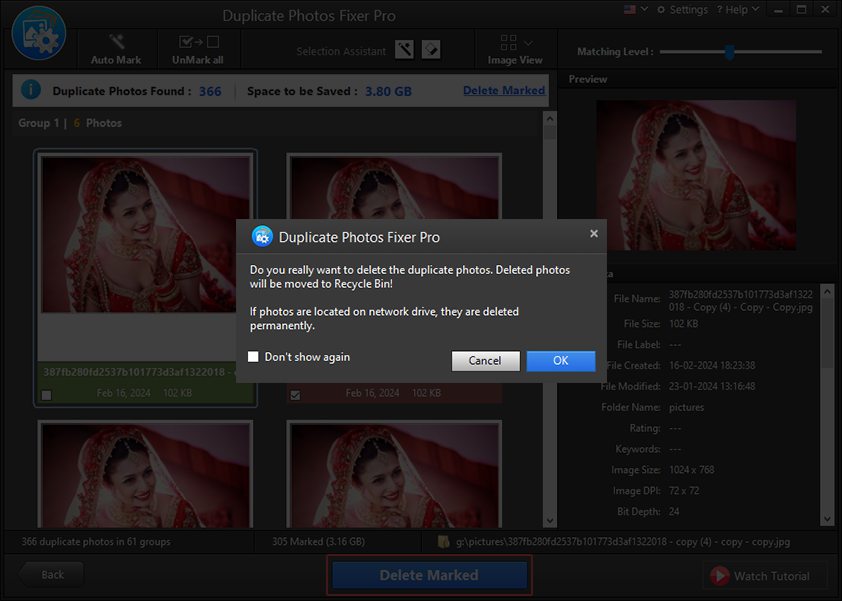Click the Image View grid icon
This screenshot has height=601, width=842.
pyautogui.click(x=508, y=42)
